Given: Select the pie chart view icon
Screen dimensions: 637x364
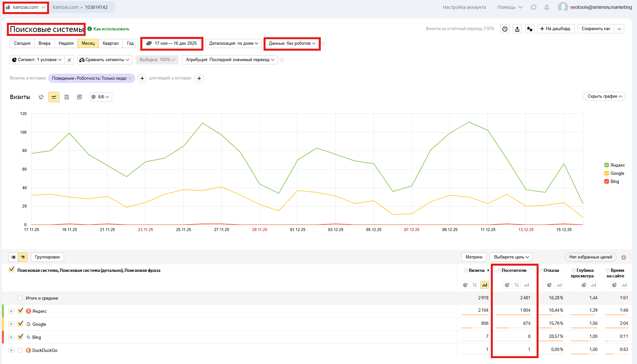Looking at the screenshot, I should coord(41,97).
